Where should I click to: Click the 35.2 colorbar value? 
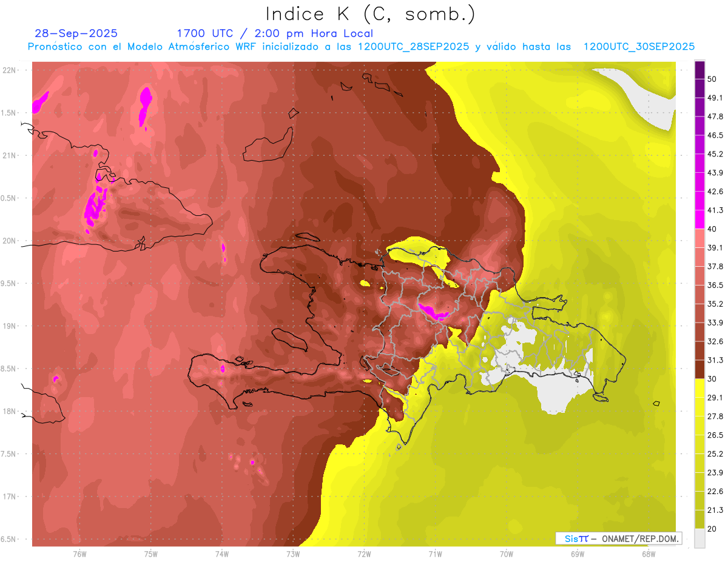click(x=716, y=304)
